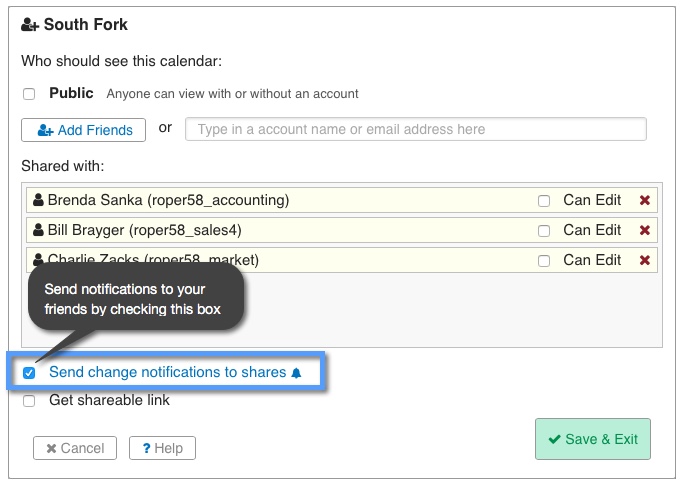Click the person icon beside Brenda Sanka
The image size is (681, 482).
pyautogui.click(x=38, y=200)
